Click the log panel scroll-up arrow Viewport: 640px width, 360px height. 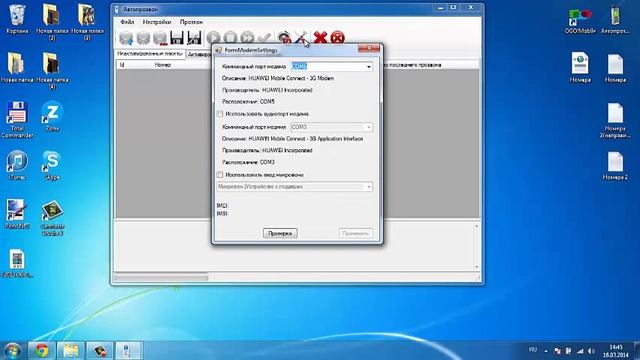point(477,226)
